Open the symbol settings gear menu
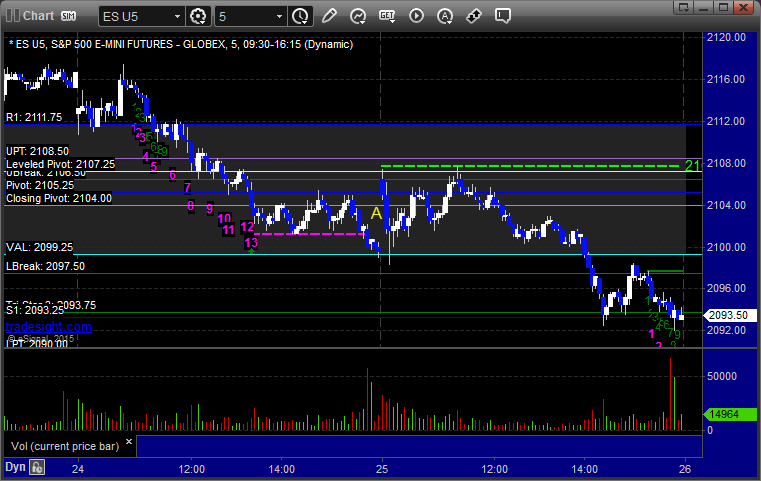Image resolution: width=761 pixels, height=481 pixels. tap(198, 17)
